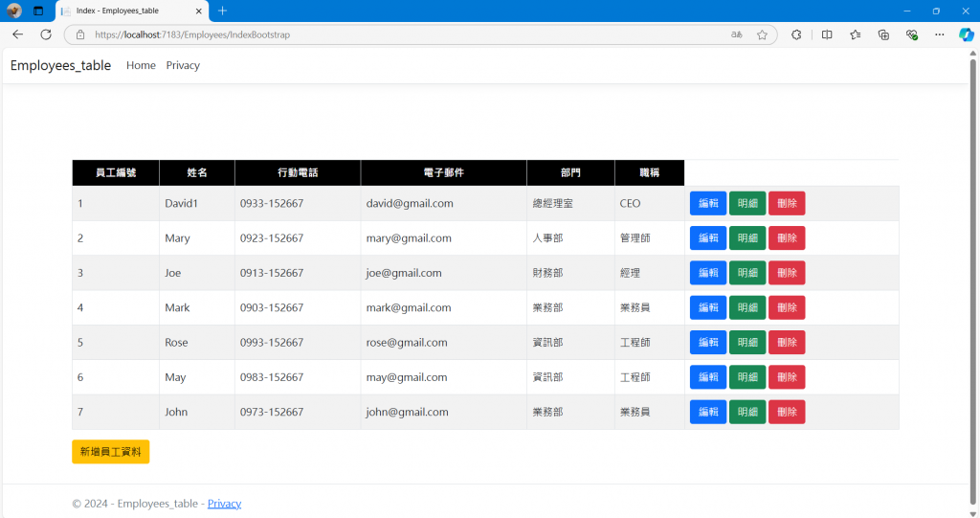
Task: Open Settings and more ellipsis menu
Action: pyautogui.click(x=940, y=34)
